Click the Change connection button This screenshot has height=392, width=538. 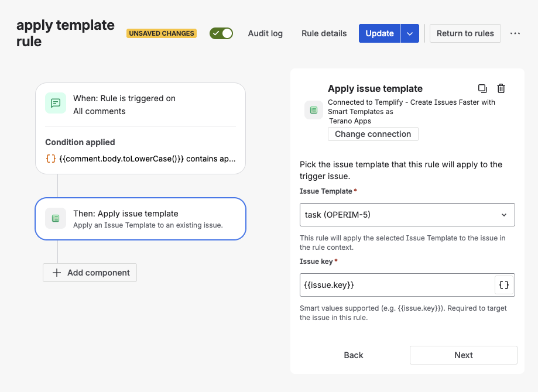[373, 134]
